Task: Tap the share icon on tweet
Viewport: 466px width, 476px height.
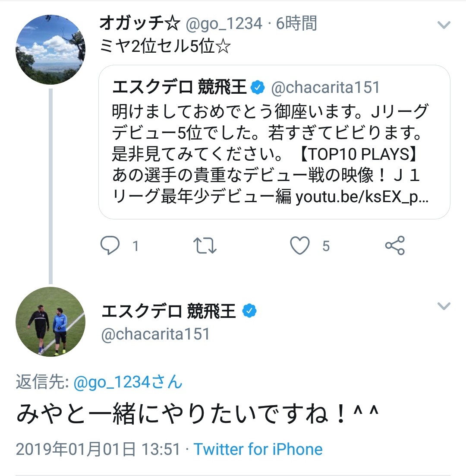Action: pyautogui.click(x=394, y=245)
